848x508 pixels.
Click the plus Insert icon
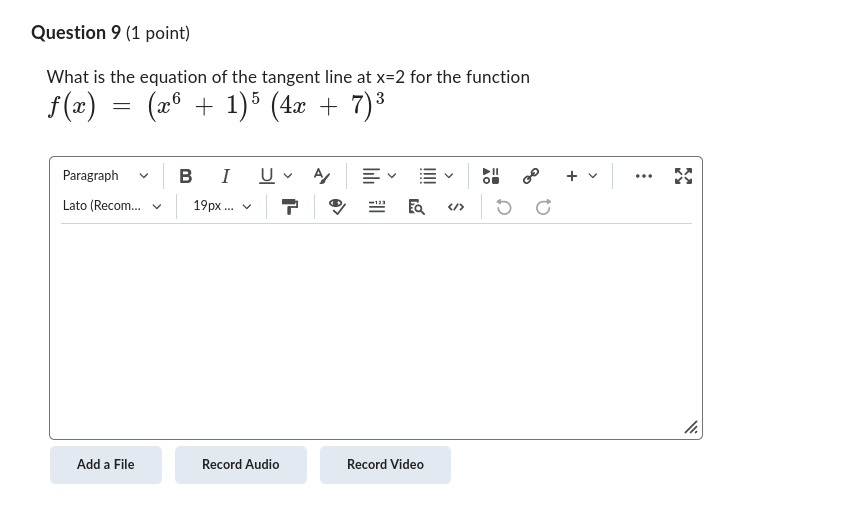click(x=572, y=176)
